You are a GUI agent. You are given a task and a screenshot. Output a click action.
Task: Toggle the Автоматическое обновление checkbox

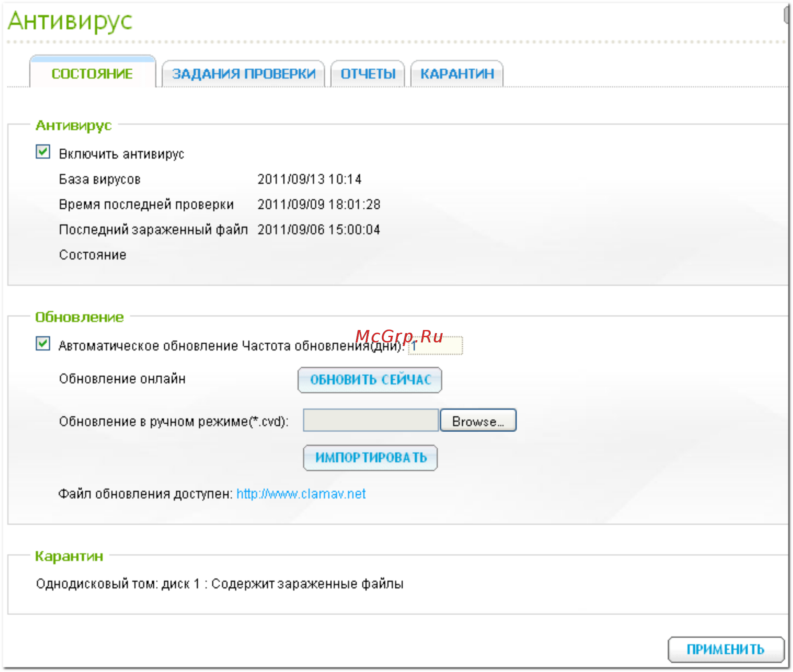point(43,344)
